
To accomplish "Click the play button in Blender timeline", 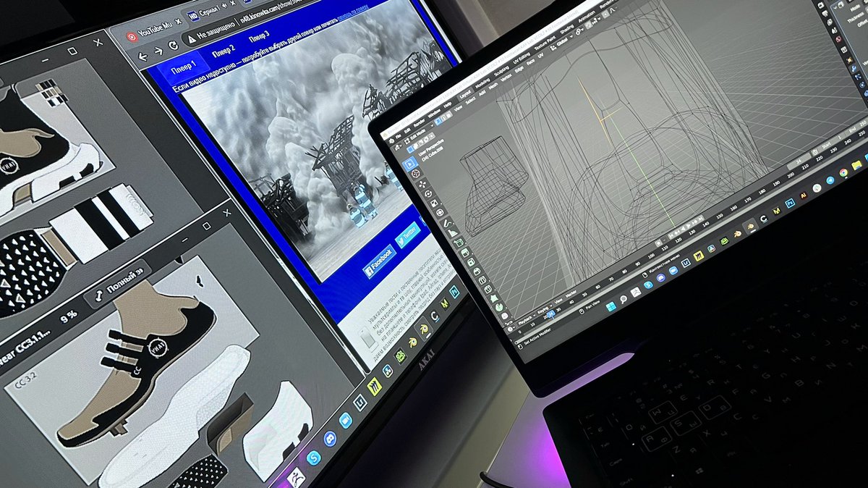I will [689, 226].
